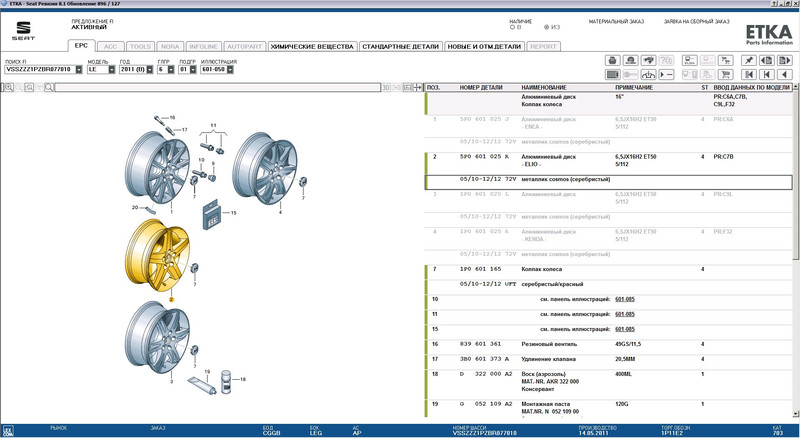Open the ХИМИЧЕСКИЕ ВЕЩЕСТВА tab
800x438 pixels.
pyautogui.click(x=312, y=46)
